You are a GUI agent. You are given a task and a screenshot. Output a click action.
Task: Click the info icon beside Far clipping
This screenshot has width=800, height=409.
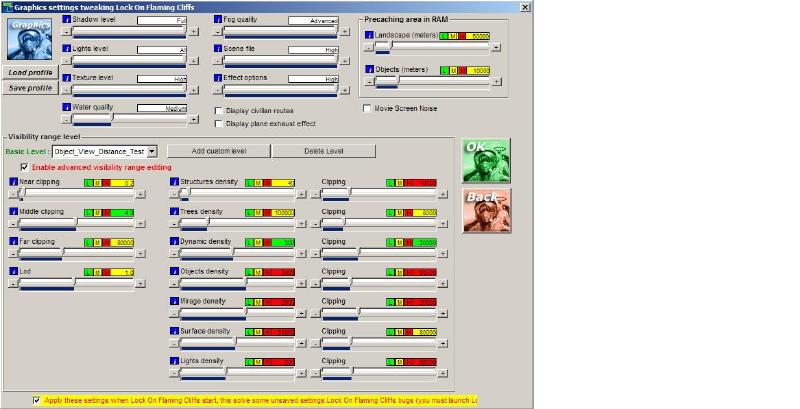pos(14,241)
